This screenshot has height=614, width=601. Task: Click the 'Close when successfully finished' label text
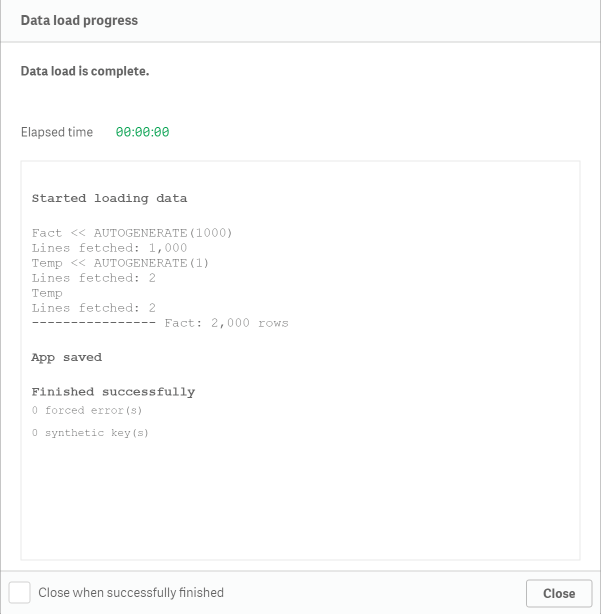[131, 592]
